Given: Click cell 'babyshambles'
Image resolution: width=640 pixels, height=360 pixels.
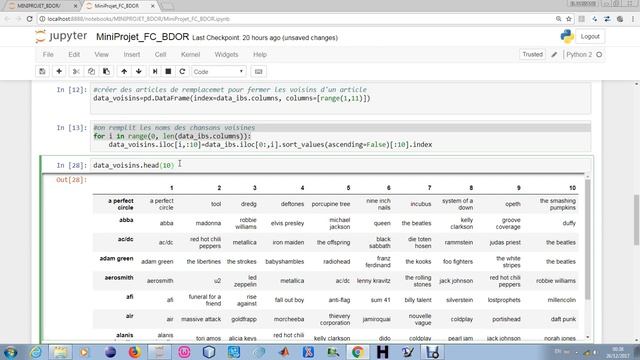Looking at the screenshot, I should point(284,262).
